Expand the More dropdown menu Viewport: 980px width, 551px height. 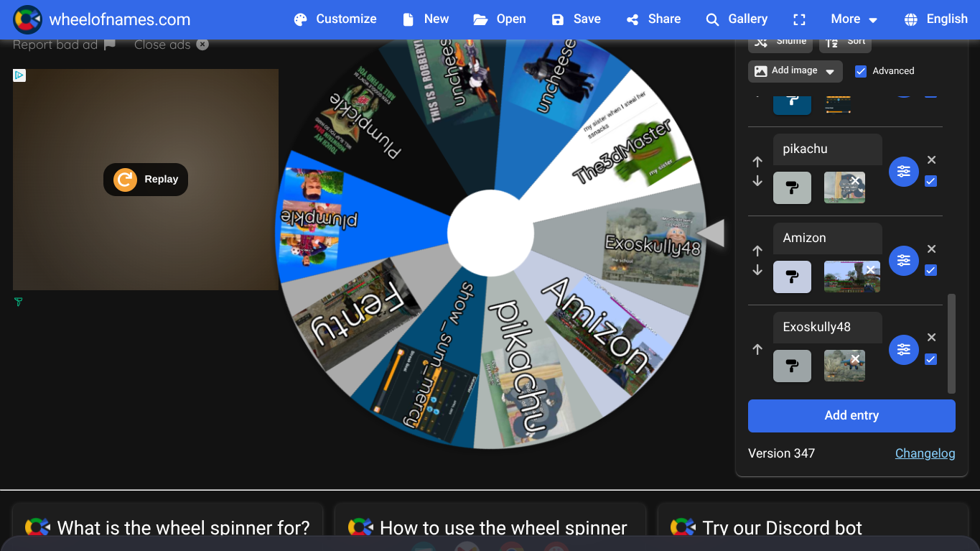(x=854, y=19)
